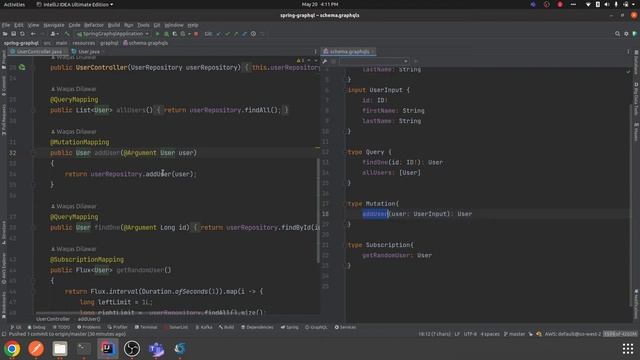
Task: Open the Problems tool window
Action: pyautogui.click(x=89, y=327)
